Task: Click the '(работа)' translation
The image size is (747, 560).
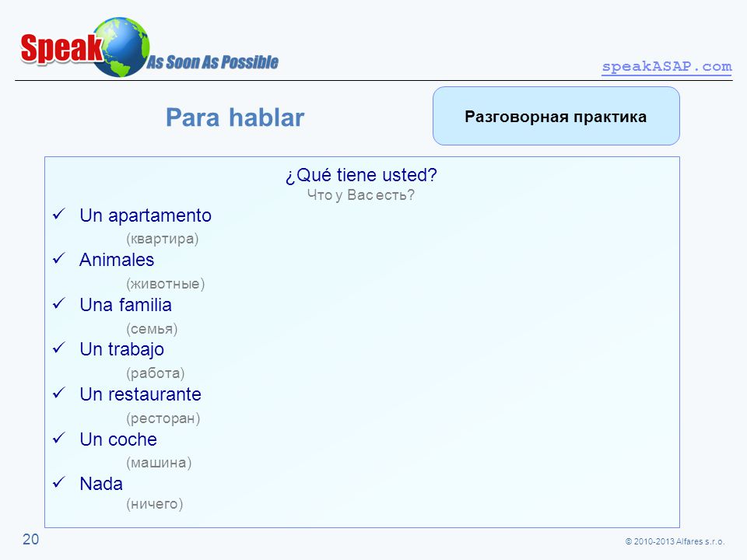Action: [156, 373]
